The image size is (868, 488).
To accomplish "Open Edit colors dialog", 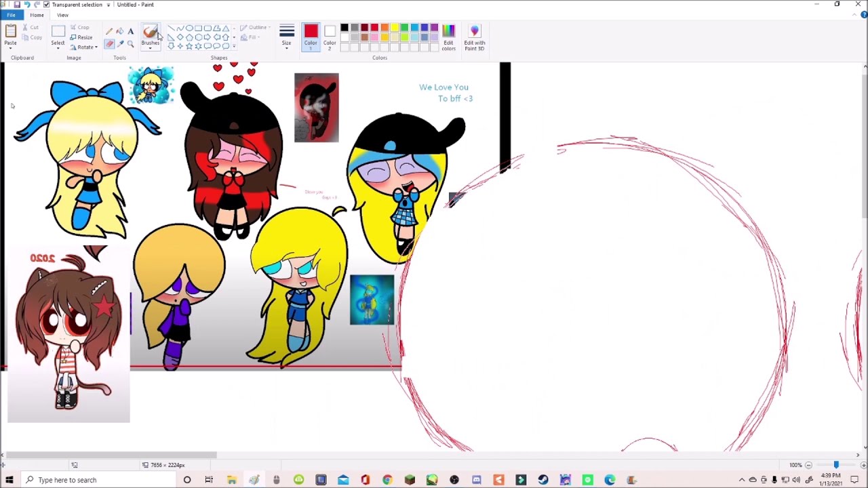I will tap(448, 37).
